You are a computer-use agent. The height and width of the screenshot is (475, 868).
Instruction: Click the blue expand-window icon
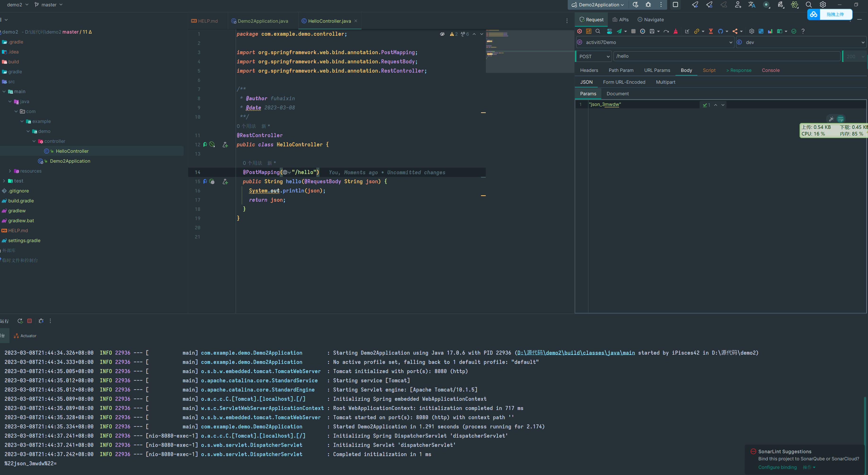click(x=761, y=31)
